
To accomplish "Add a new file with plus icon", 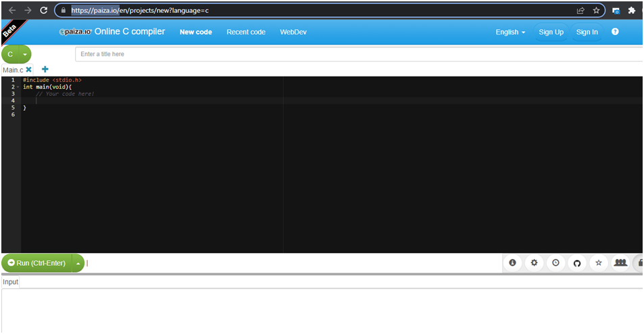I will pyautogui.click(x=45, y=70).
